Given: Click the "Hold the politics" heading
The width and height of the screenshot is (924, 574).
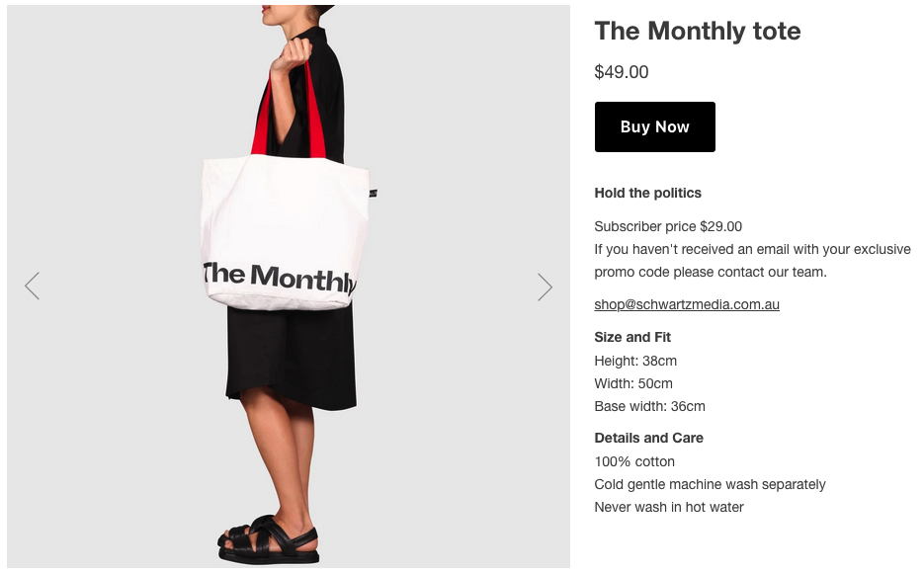Looking at the screenshot, I should click(x=647, y=193).
